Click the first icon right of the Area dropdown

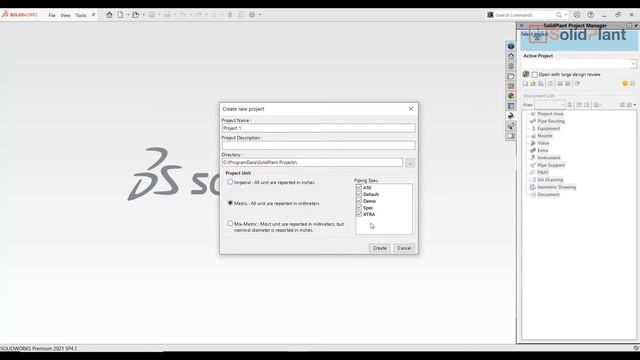(x=570, y=105)
